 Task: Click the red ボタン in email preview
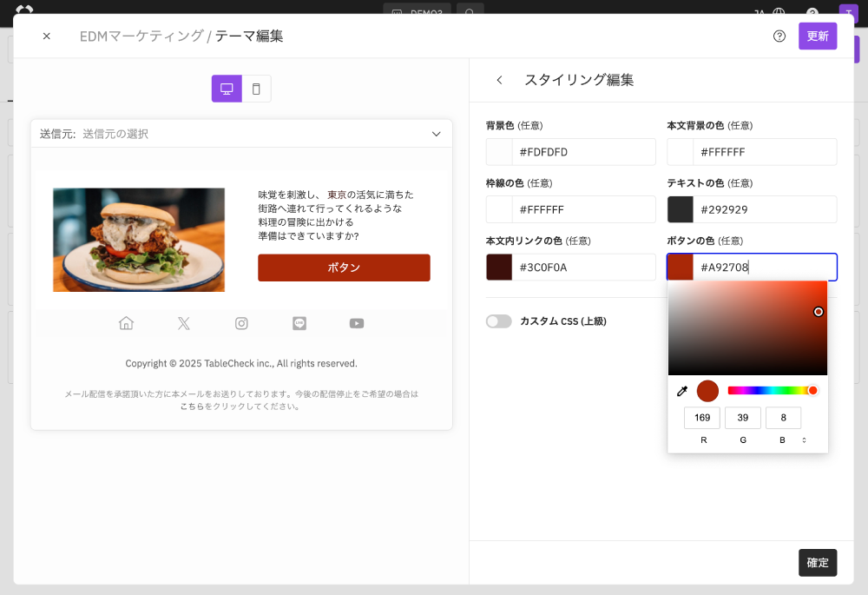click(344, 268)
